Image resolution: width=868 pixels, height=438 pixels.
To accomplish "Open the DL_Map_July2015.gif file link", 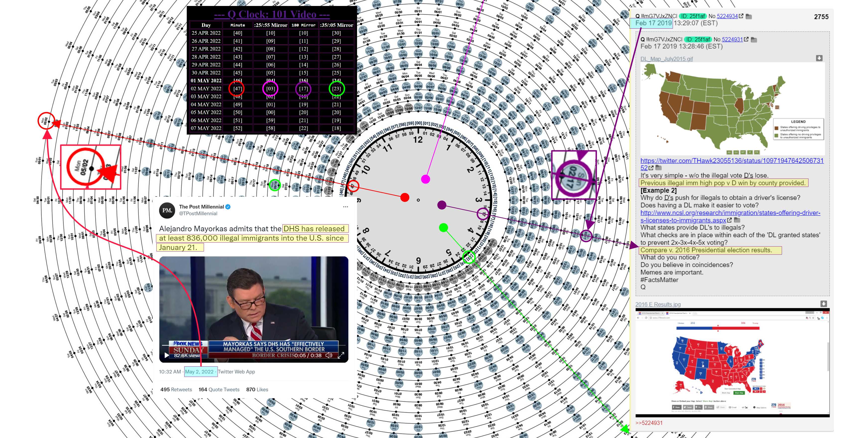I will pos(667,59).
